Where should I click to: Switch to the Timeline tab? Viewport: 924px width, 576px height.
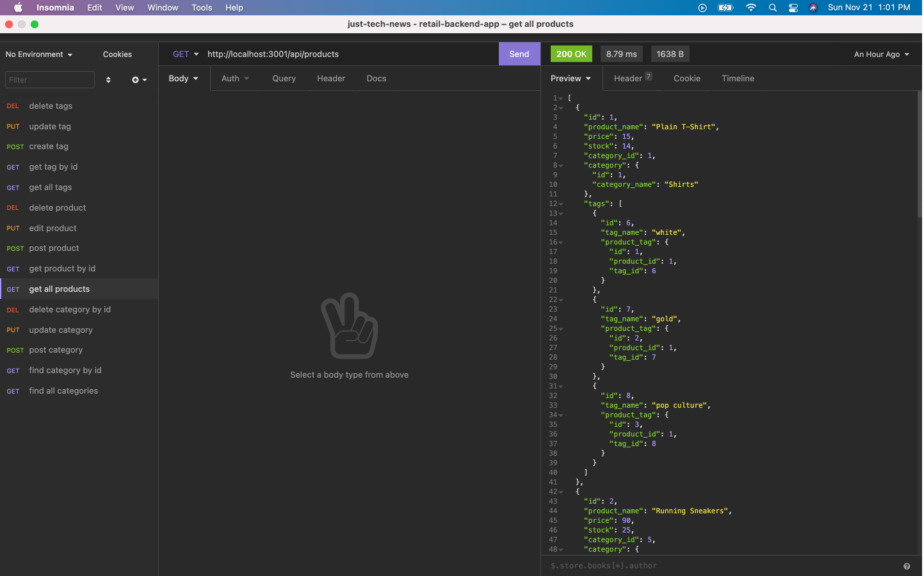[x=738, y=78]
